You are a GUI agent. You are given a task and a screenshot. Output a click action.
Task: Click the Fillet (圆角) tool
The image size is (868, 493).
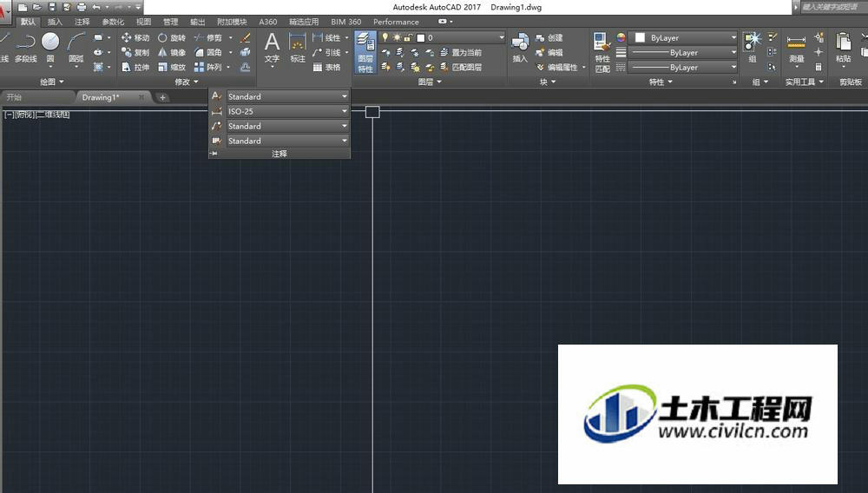[208, 52]
